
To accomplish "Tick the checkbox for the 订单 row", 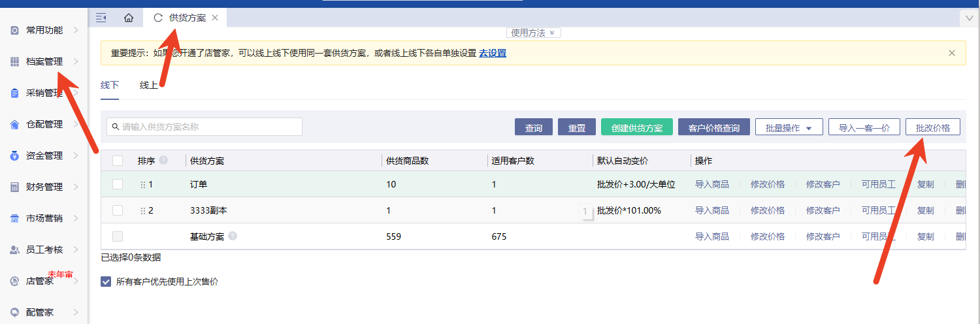I will pyautogui.click(x=118, y=184).
